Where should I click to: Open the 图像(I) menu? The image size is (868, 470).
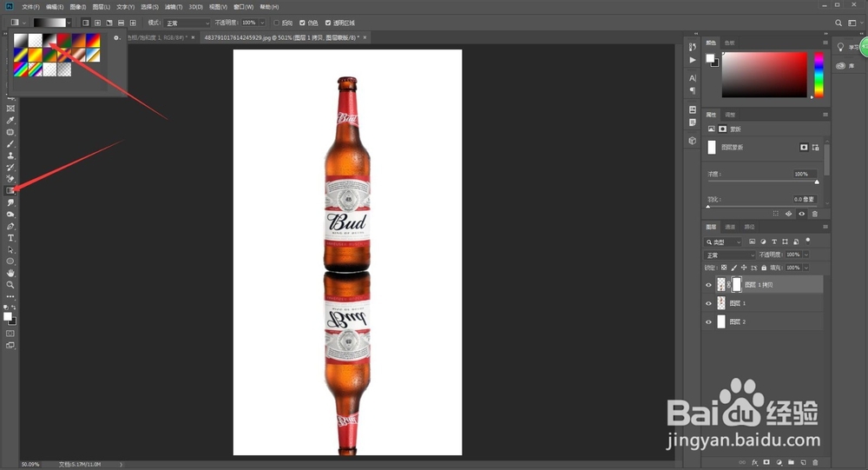pyautogui.click(x=78, y=7)
